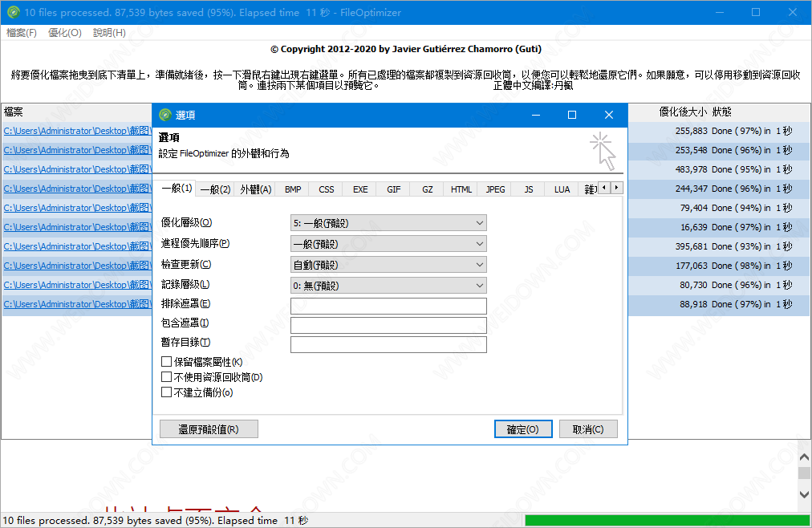
Task: Open the file link in the 253,548 row
Action: [x=77, y=150]
